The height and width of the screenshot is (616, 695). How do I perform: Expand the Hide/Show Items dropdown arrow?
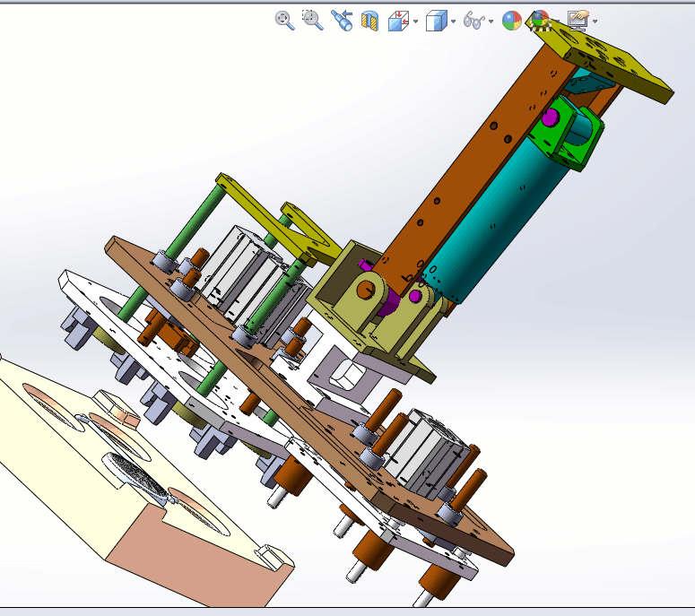click(491, 22)
